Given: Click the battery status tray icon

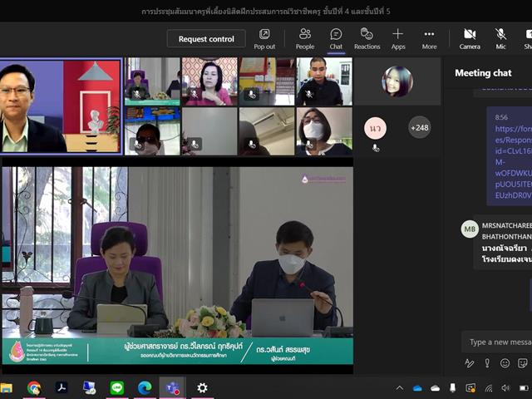Looking at the screenshot, I should [525, 388].
